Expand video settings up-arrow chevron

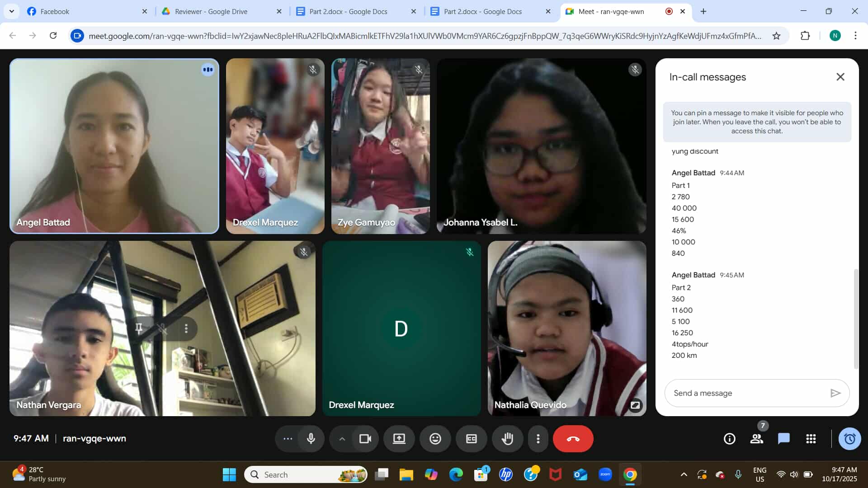point(342,439)
